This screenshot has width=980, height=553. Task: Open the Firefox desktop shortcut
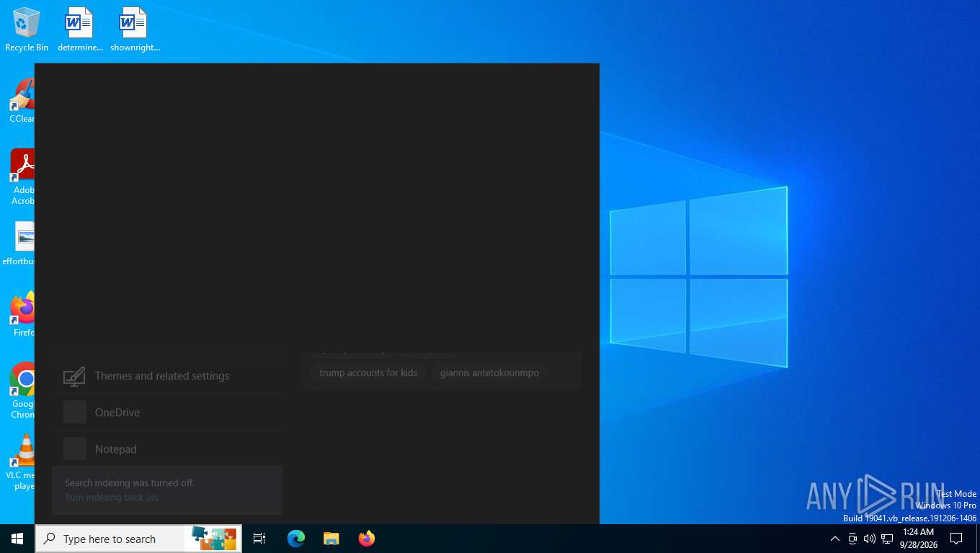click(x=22, y=315)
